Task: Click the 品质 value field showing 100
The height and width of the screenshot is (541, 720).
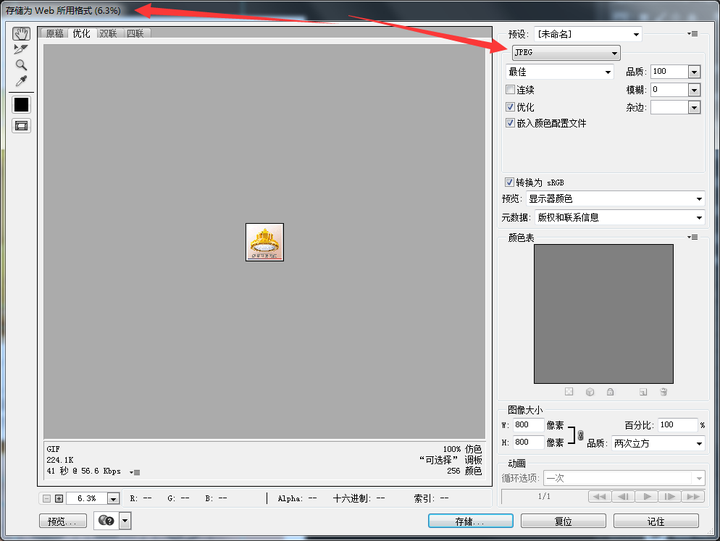Action: pos(669,71)
